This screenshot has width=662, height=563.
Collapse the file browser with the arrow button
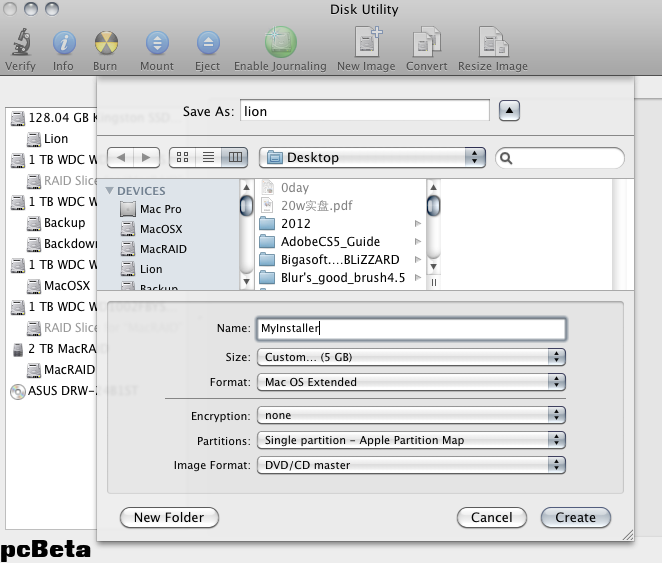point(509,111)
